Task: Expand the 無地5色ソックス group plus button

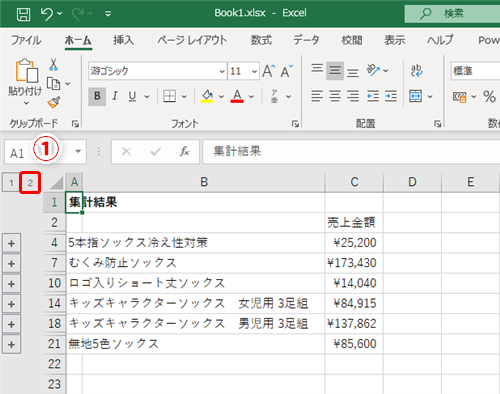Action: pos(11,344)
